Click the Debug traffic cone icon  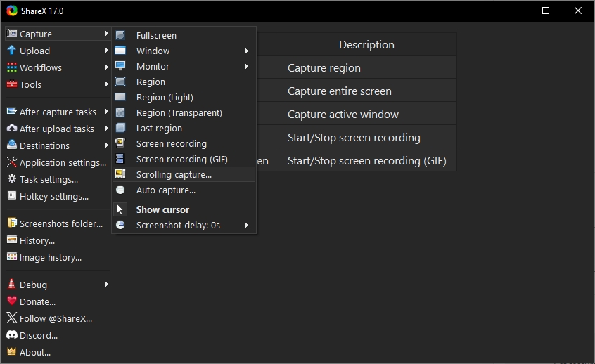(x=12, y=284)
